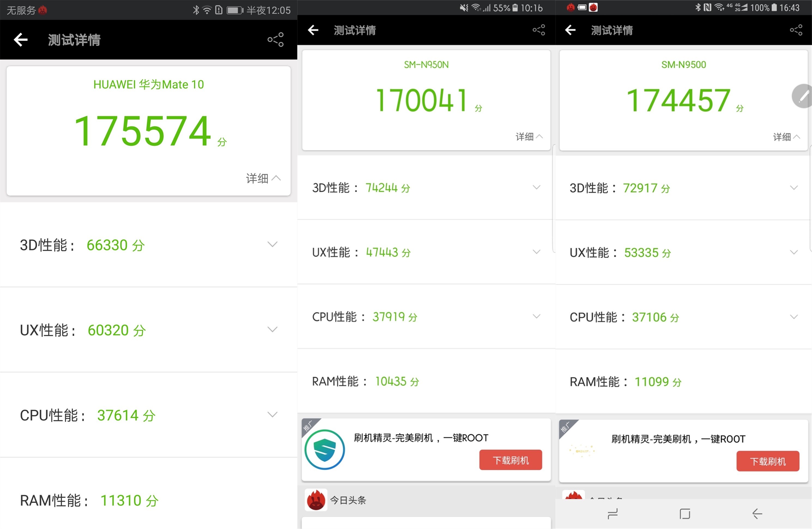Tap battery indicator on Huawei status bar
812x529 pixels.
[x=235, y=10]
